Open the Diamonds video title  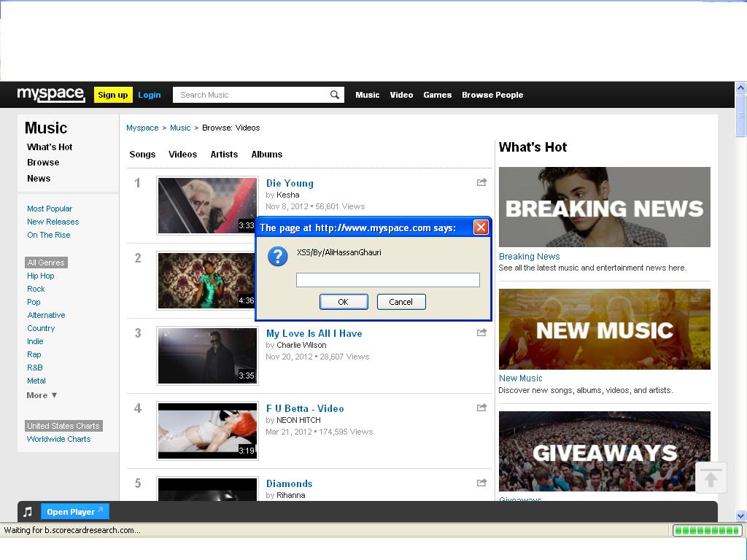tap(289, 484)
